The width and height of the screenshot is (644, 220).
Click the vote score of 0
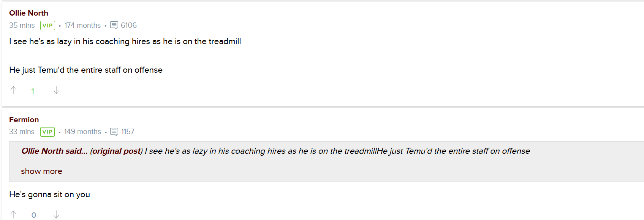34,215
